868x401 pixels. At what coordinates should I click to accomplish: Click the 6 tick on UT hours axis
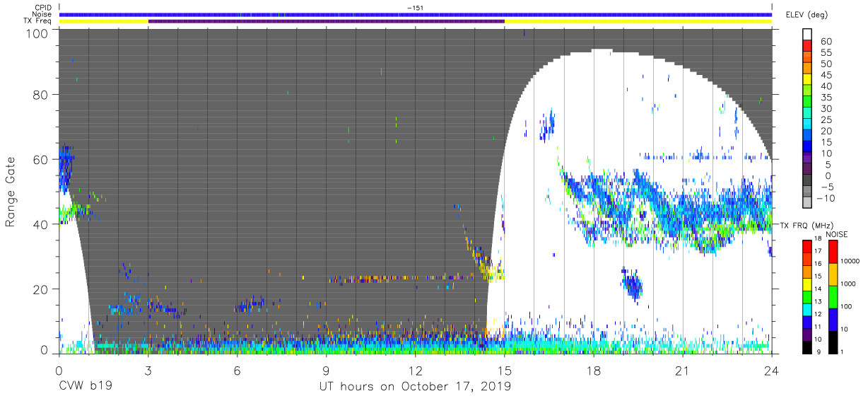(237, 371)
